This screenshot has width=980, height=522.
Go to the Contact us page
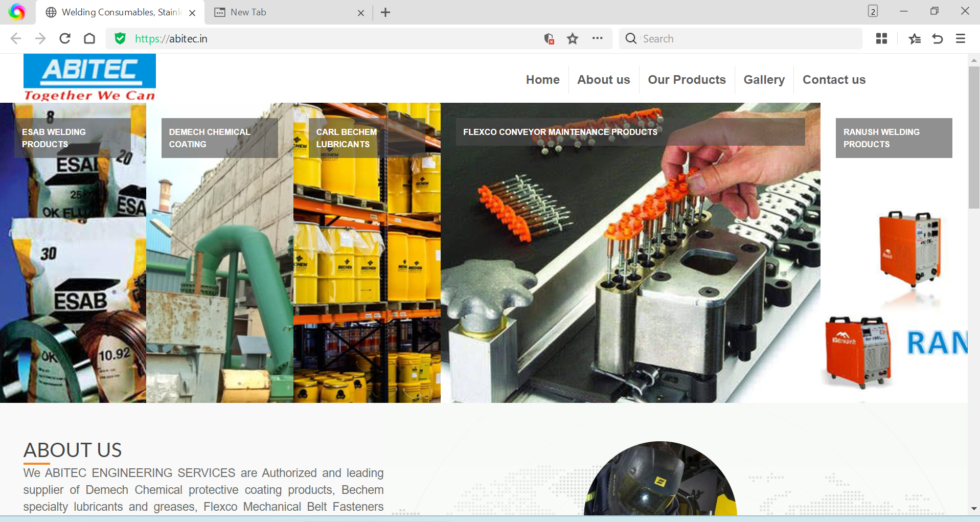[x=834, y=80]
